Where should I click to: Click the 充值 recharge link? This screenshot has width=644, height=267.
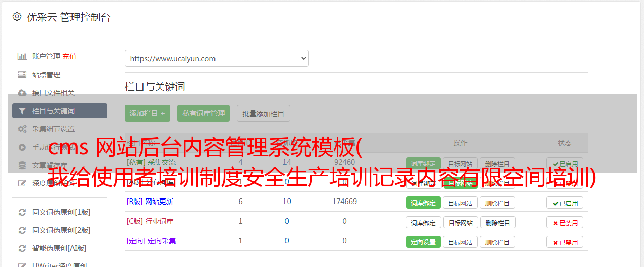(69, 56)
